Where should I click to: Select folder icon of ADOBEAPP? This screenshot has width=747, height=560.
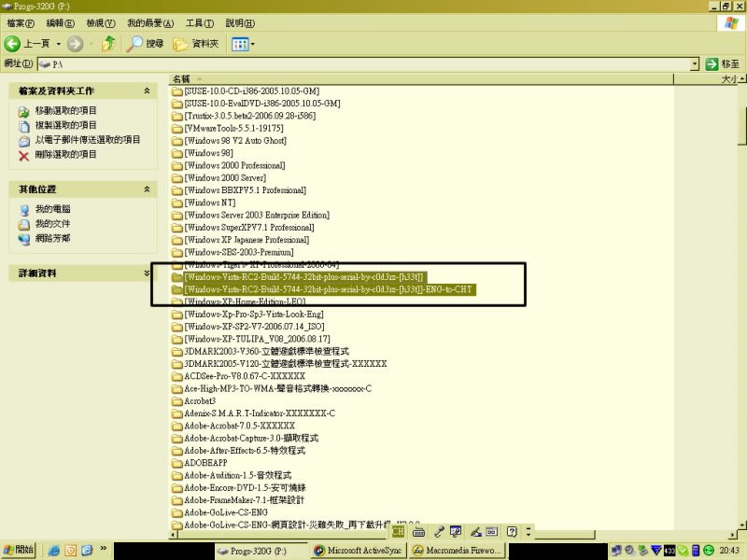(177, 463)
